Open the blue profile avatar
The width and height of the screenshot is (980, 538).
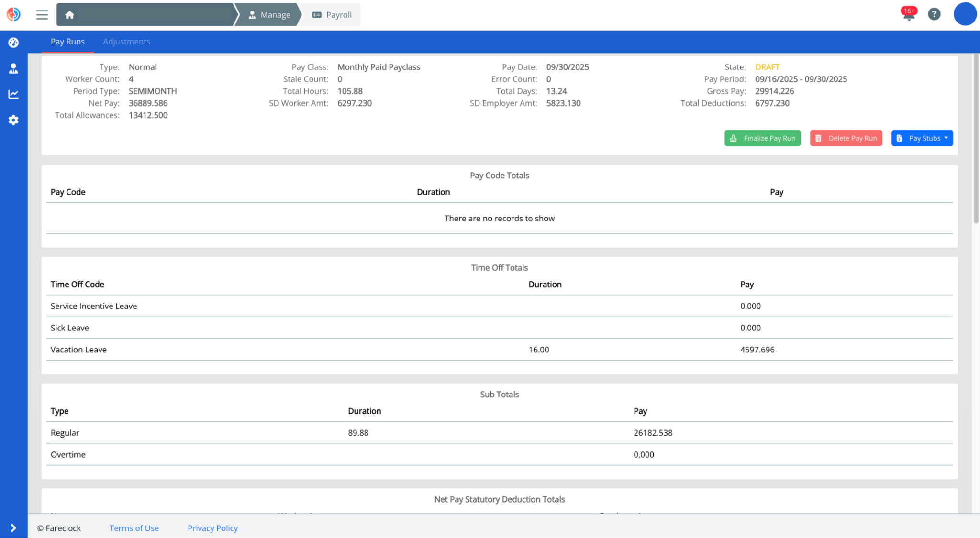(965, 14)
